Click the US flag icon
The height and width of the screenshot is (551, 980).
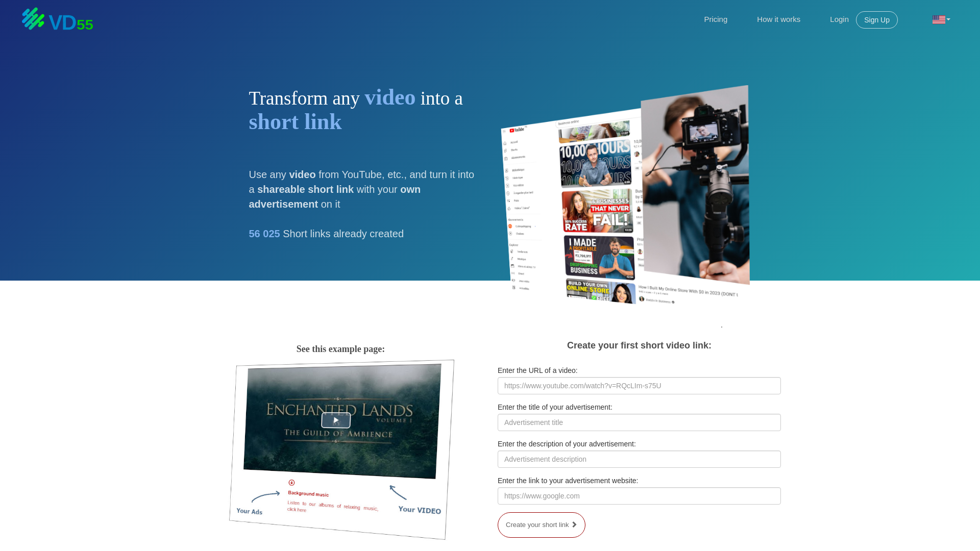[x=938, y=19]
